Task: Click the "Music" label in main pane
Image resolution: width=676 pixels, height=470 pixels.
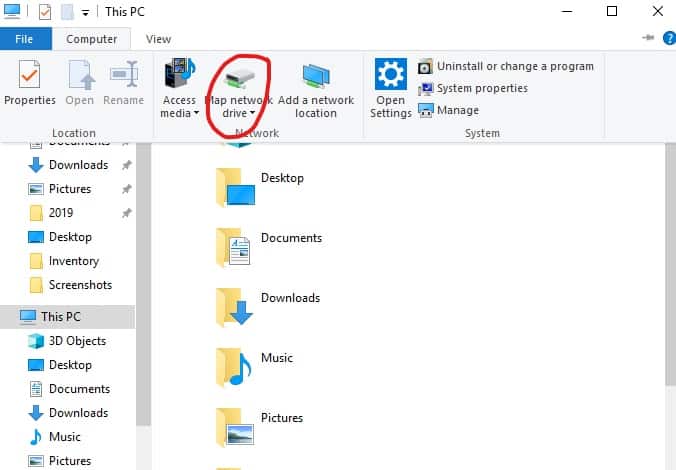Action: 277,358
